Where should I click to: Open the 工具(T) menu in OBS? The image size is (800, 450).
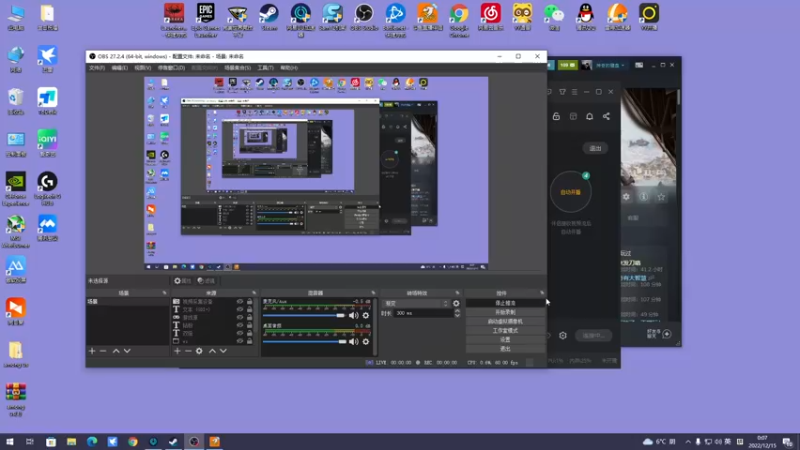(x=265, y=68)
